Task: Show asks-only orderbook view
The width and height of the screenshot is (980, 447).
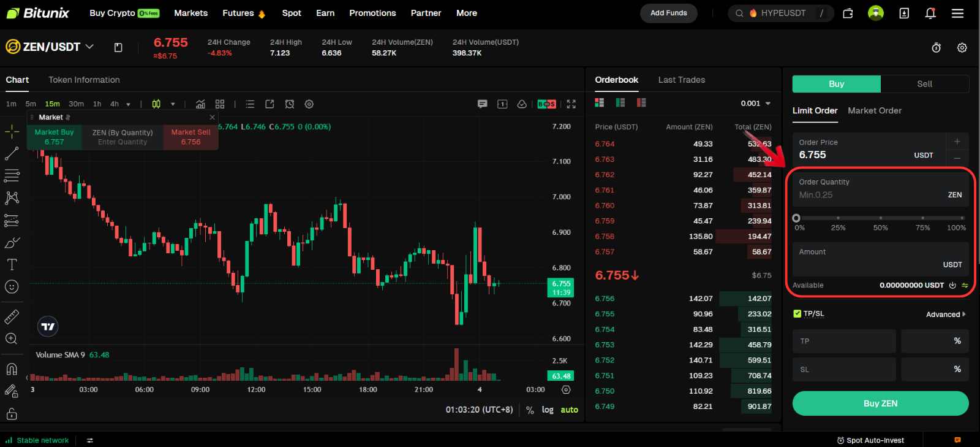Action: (641, 102)
